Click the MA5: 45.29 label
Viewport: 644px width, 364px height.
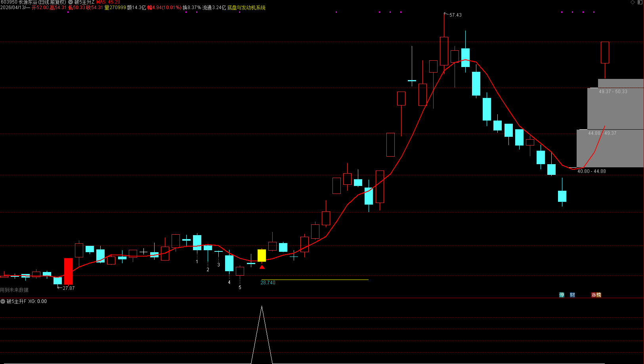[x=108, y=2]
